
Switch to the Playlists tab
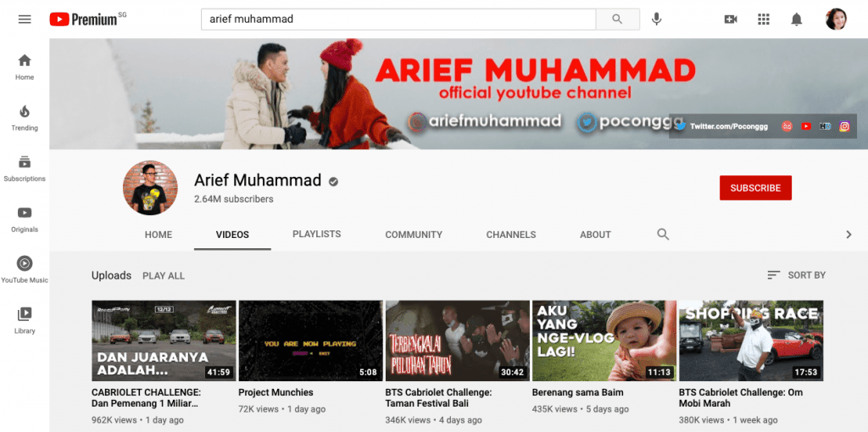click(316, 235)
